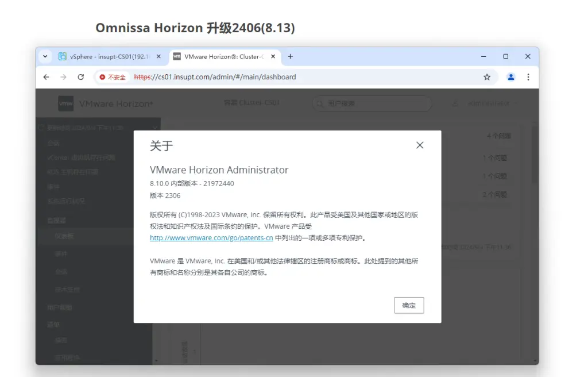Viewport: 588px width, 377px height.
Task: Close the 关于 dialog with the X
Action: click(x=420, y=145)
